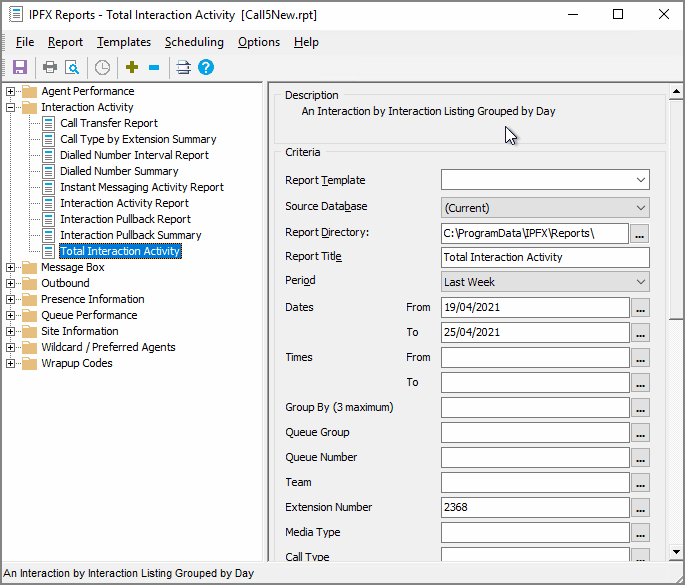This screenshot has height=585, width=685.
Task: Select the Queue Performance folder label
Action: [x=89, y=315]
